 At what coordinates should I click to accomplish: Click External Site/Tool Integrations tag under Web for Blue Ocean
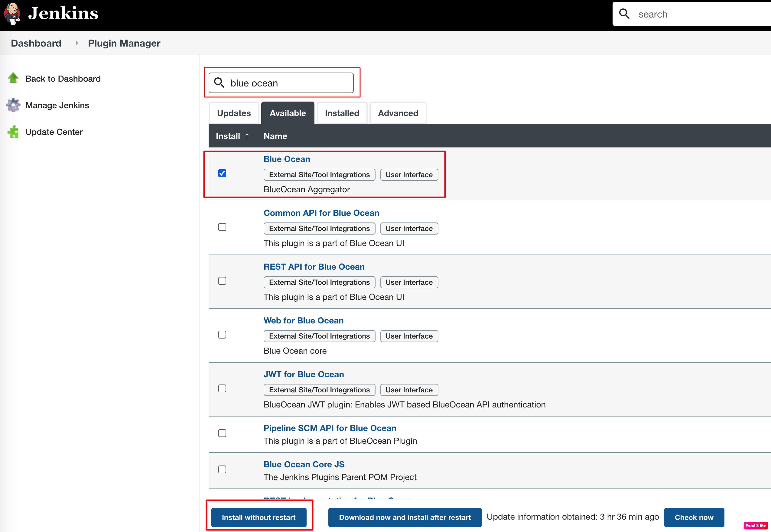(x=319, y=336)
